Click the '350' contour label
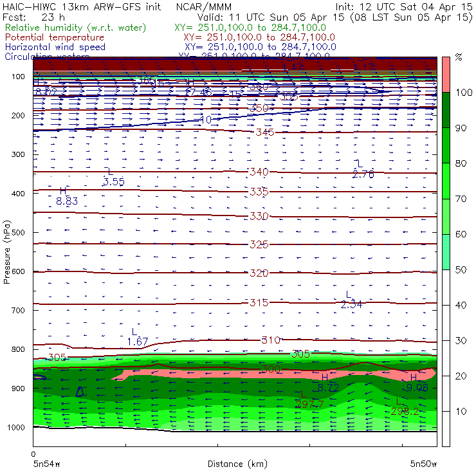The height and width of the screenshot is (476, 476). [259, 108]
